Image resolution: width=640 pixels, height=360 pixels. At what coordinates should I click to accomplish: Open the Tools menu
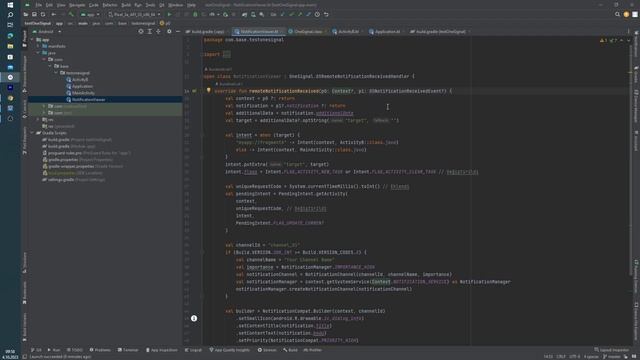point(150,5)
